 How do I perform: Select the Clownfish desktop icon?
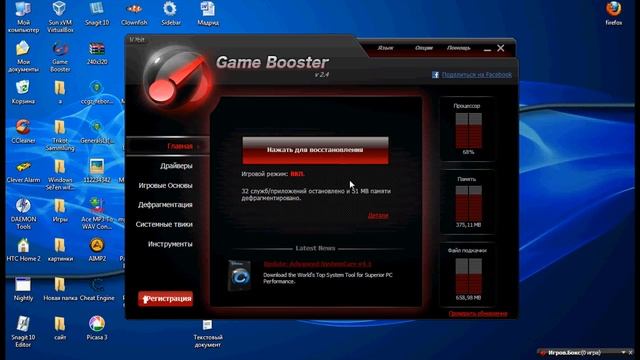pos(134,13)
